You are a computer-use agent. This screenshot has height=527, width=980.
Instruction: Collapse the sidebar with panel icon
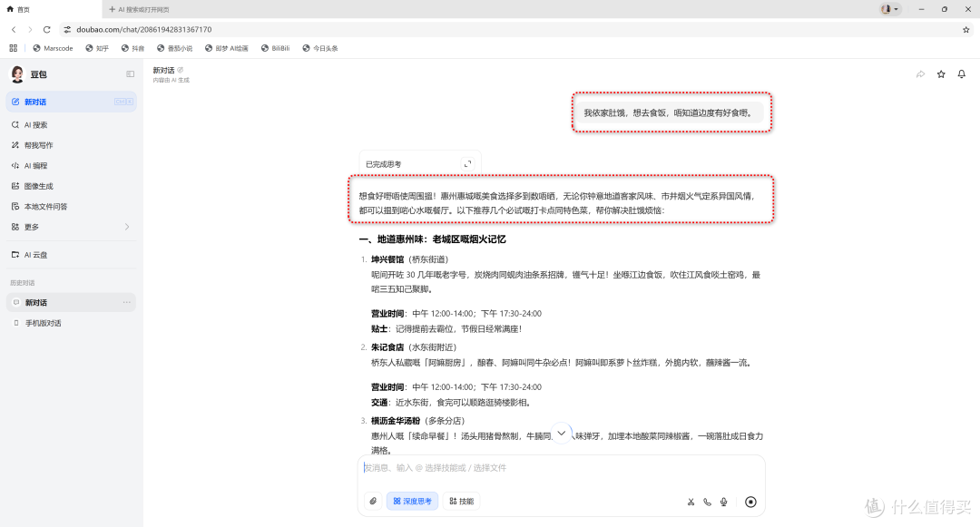pyautogui.click(x=130, y=74)
